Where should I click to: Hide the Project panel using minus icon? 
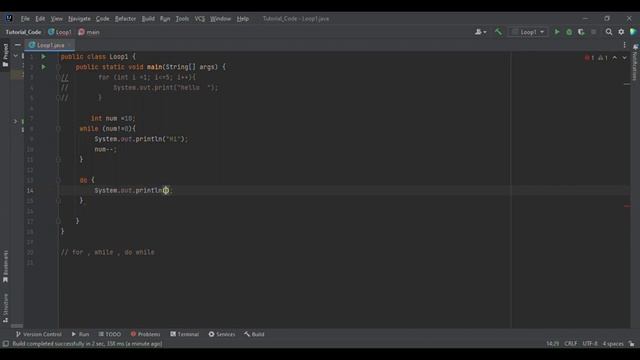(x=18, y=45)
